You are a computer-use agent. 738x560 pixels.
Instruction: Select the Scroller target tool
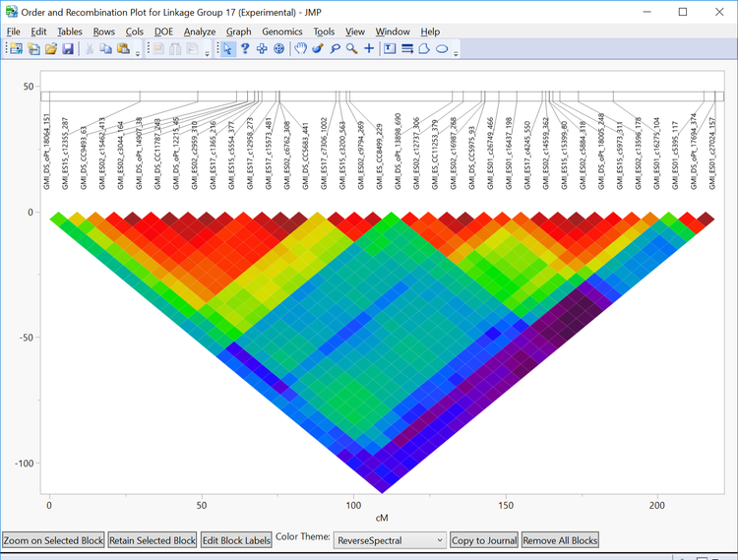(x=279, y=48)
